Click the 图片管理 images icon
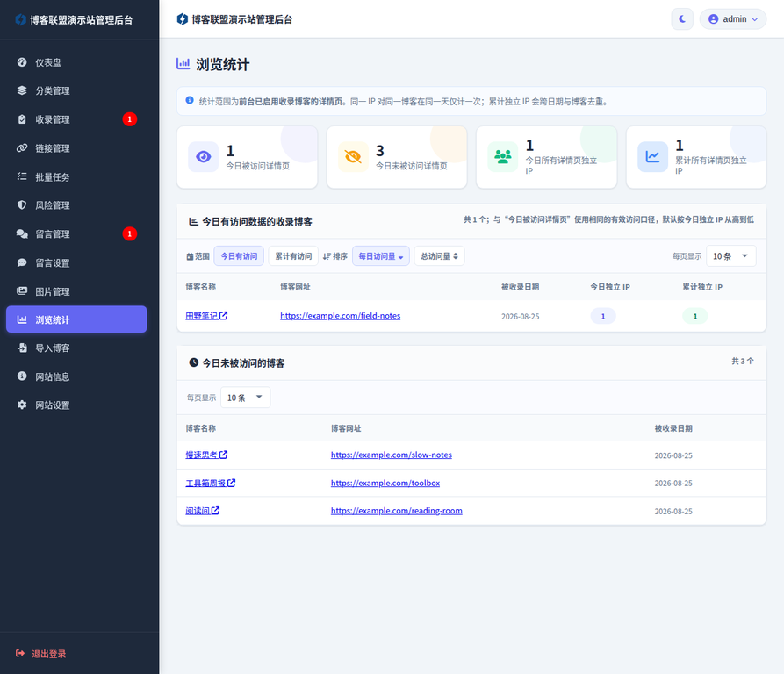 tap(22, 290)
